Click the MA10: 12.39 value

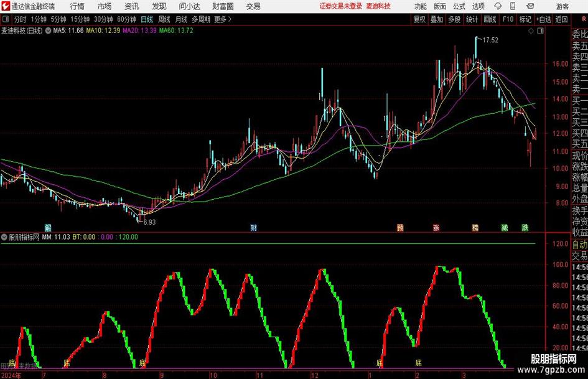(x=103, y=30)
